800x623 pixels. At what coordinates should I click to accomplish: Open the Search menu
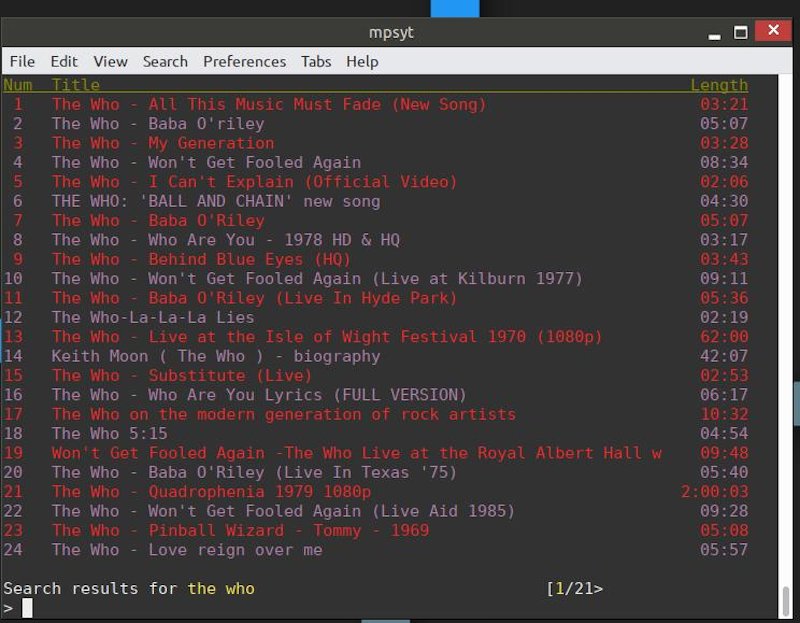click(x=165, y=61)
